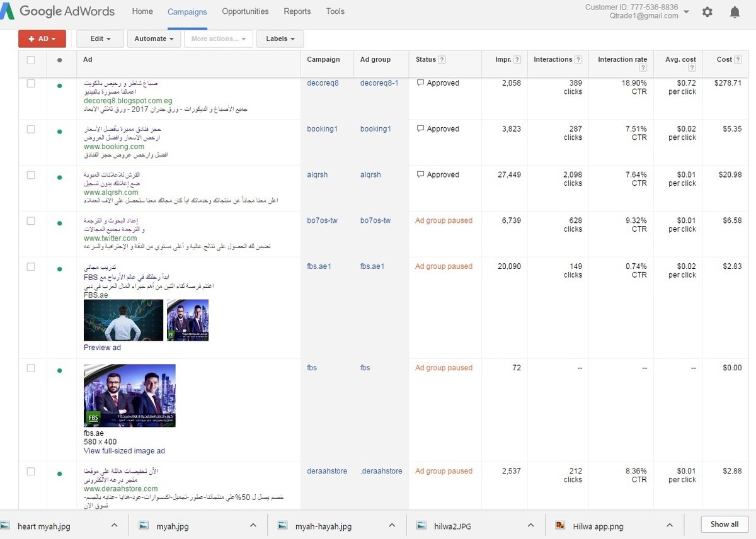Image resolution: width=756 pixels, height=539 pixels.
Task: Open the Reports tab
Action: (x=297, y=11)
